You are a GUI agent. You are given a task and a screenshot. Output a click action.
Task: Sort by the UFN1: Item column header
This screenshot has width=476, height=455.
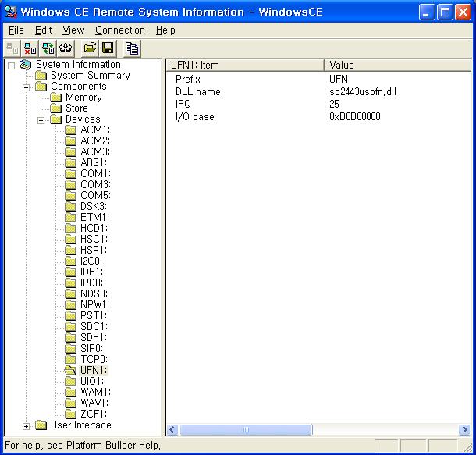coord(245,66)
